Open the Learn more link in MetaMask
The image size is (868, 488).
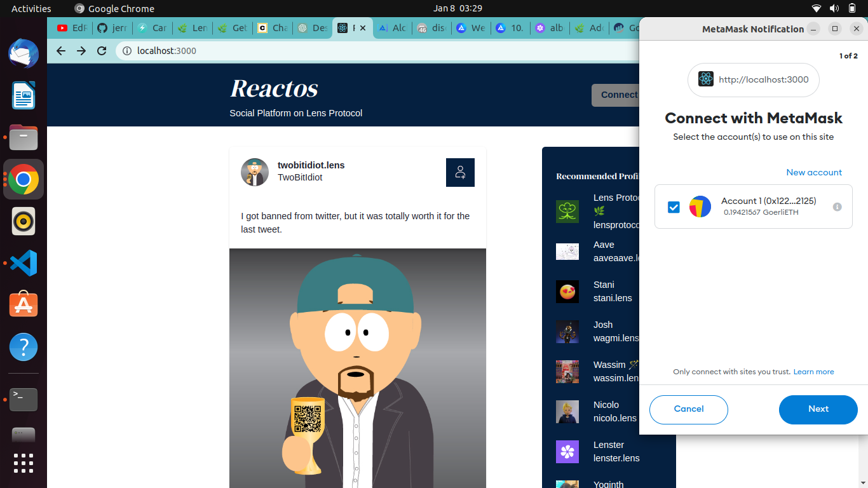pyautogui.click(x=813, y=372)
